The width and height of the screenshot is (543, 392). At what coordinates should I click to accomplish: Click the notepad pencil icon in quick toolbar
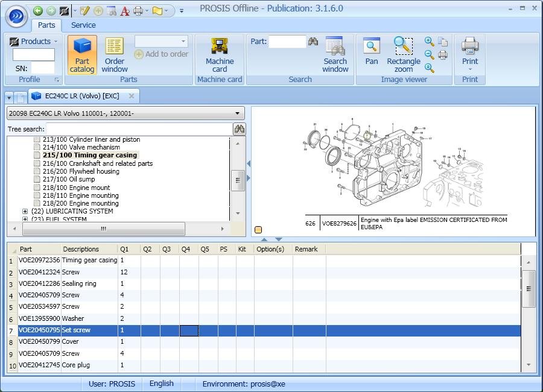[85, 11]
